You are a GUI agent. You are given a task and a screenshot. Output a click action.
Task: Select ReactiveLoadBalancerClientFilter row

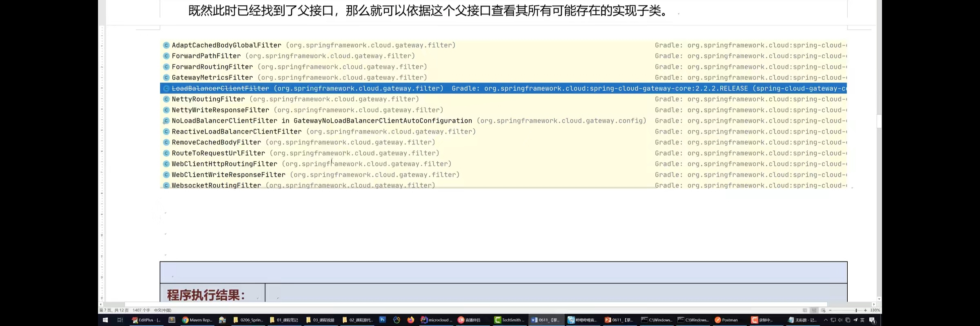503,132
